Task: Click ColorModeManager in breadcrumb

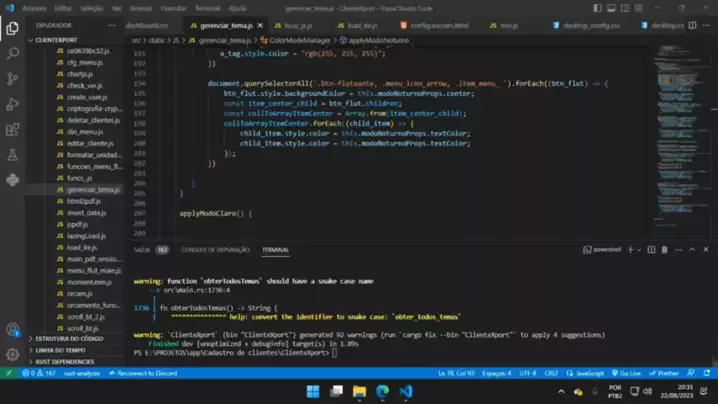Action: (x=299, y=40)
